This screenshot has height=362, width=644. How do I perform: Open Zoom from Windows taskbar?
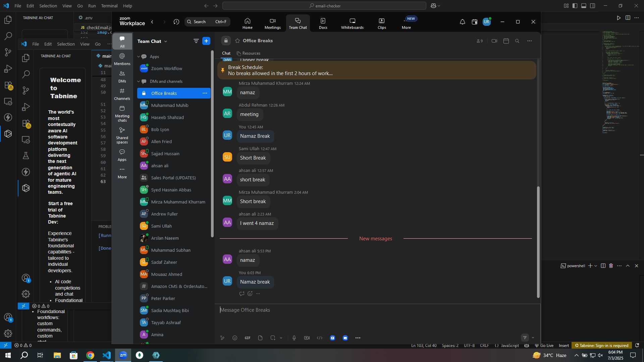click(x=123, y=355)
